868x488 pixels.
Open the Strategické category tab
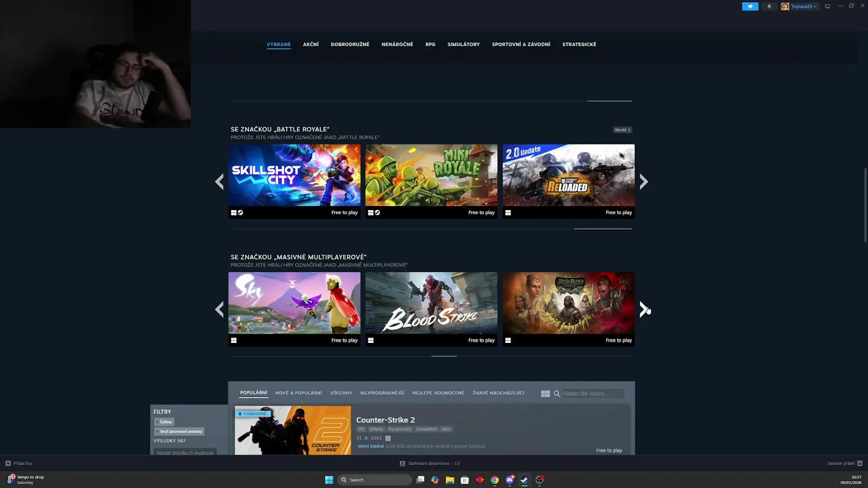[x=579, y=44]
